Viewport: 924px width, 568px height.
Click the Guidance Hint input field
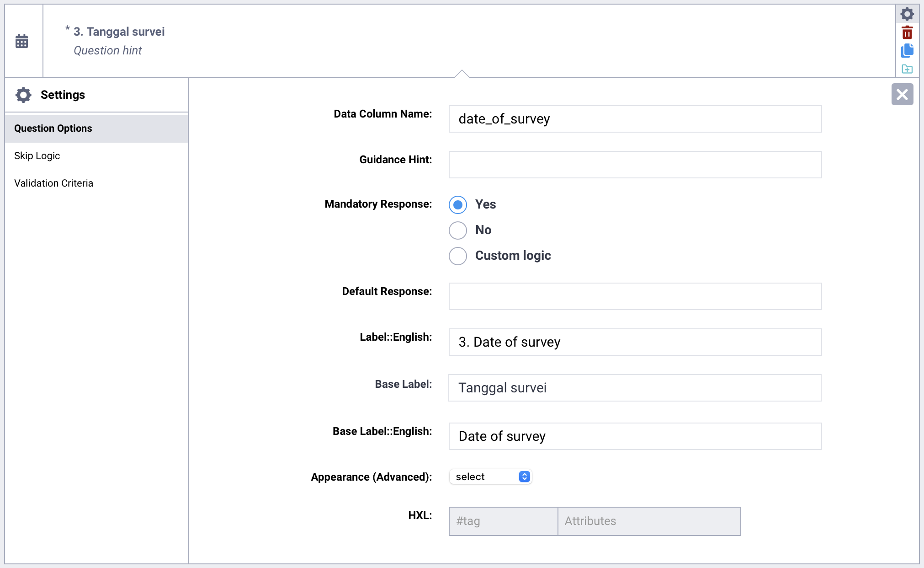point(635,165)
